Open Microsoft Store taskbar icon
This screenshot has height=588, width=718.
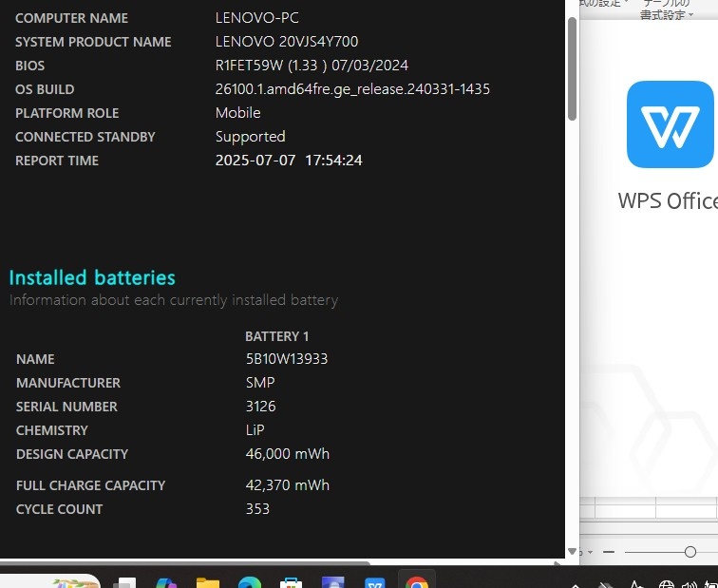(x=291, y=583)
